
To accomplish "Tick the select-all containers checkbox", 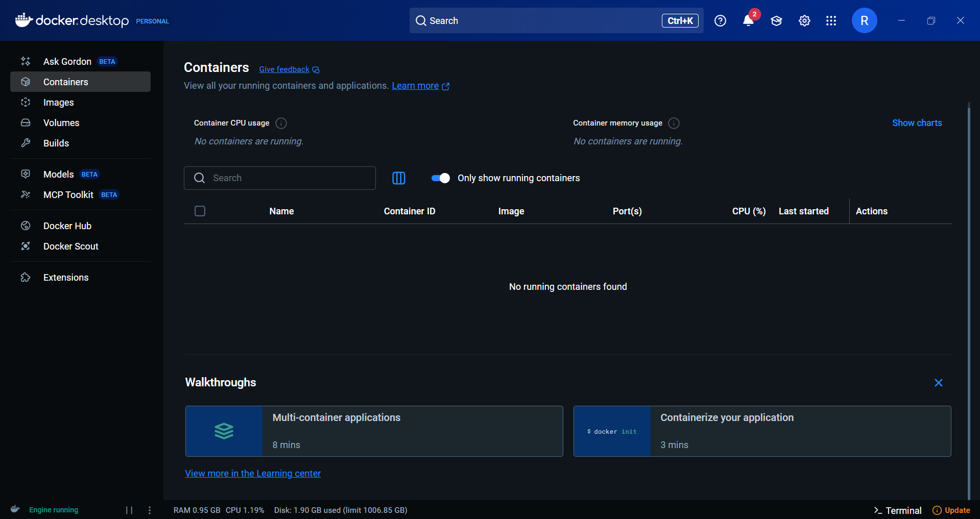I will [x=200, y=211].
